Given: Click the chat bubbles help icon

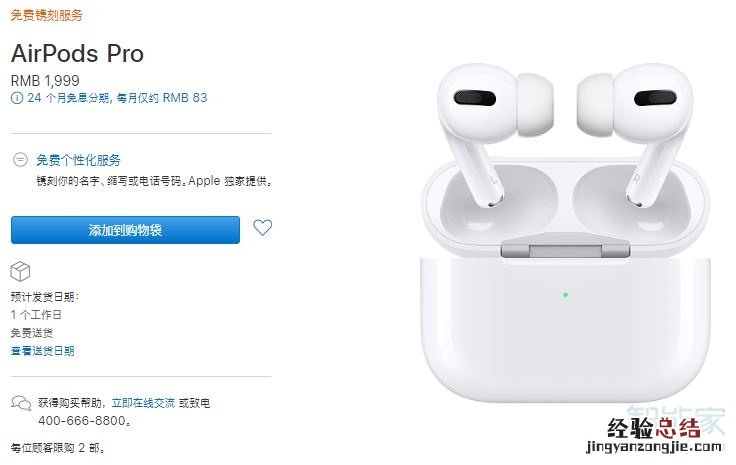Looking at the screenshot, I should [21, 403].
